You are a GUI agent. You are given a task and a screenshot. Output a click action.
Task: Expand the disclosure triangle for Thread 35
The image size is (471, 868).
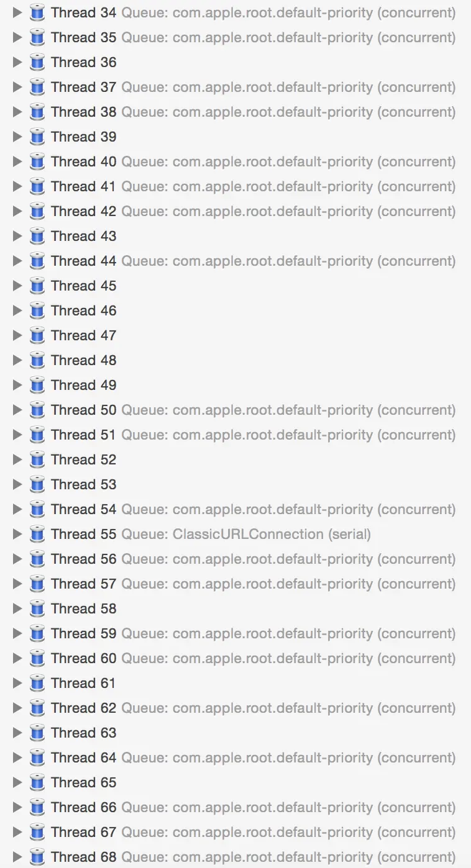[17, 37]
